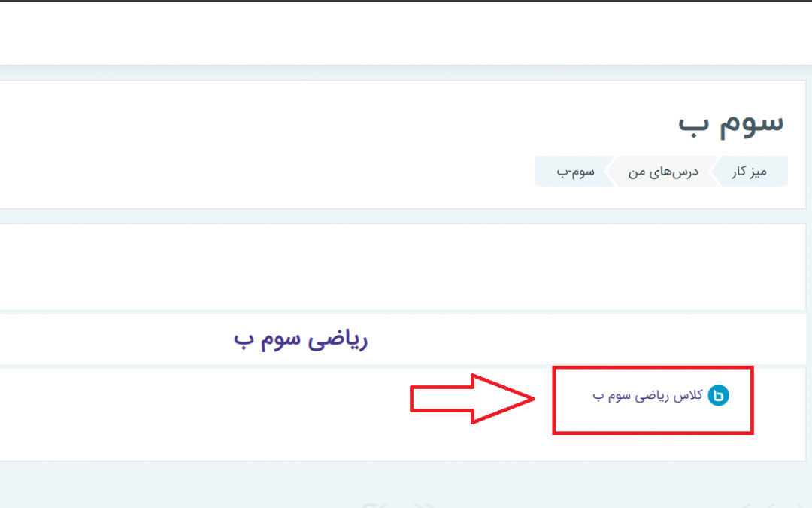Click the empty section panel above ریاضی heading
The width and height of the screenshot is (812, 508).
pyautogui.click(x=402, y=267)
